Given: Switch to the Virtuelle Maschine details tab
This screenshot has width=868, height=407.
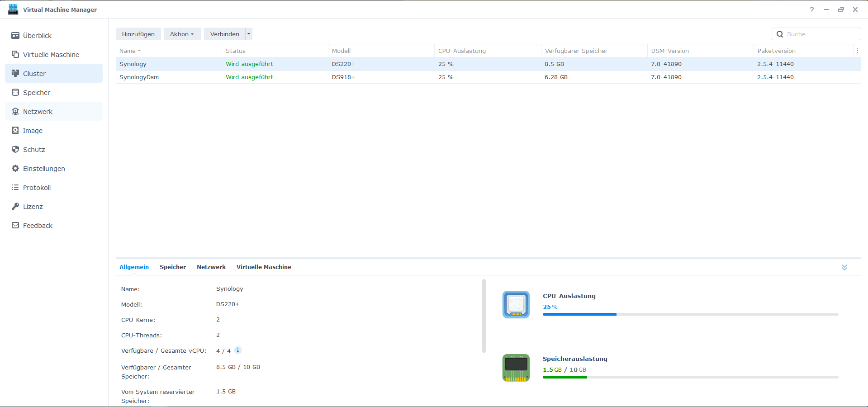Looking at the screenshot, I should tap(264, 267).
